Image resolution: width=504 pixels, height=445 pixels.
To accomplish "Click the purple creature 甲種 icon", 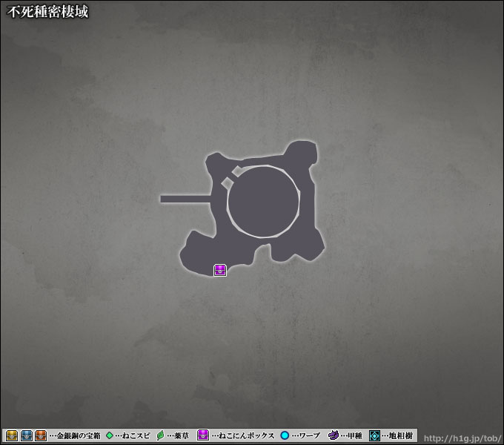I will (x=334, y=435).
